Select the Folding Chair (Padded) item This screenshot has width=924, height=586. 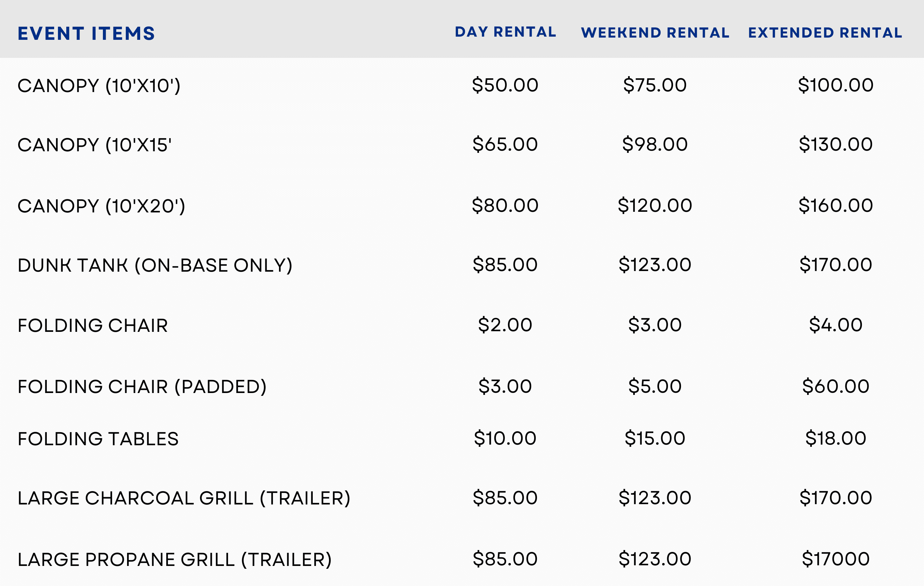click(142, 386)
